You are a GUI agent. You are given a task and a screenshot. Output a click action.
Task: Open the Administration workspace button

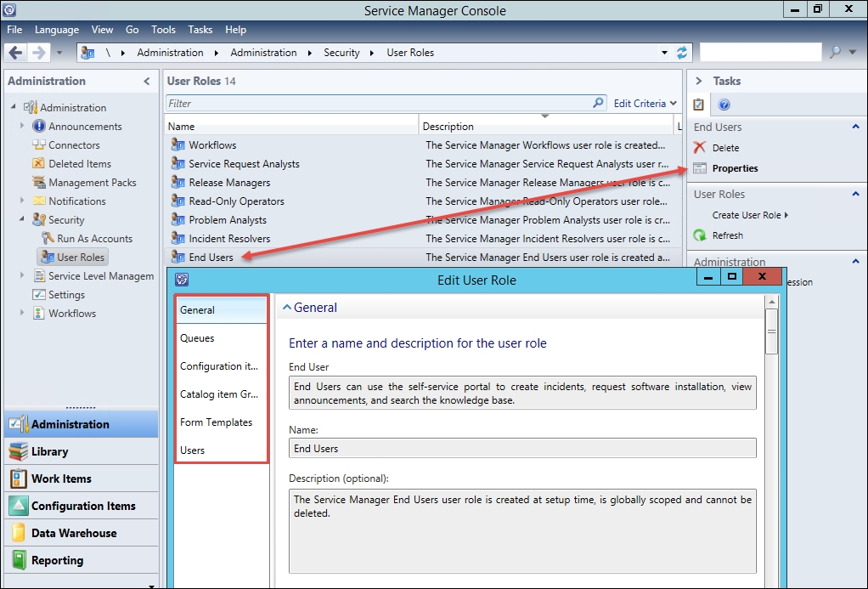[x=82, y=424]
